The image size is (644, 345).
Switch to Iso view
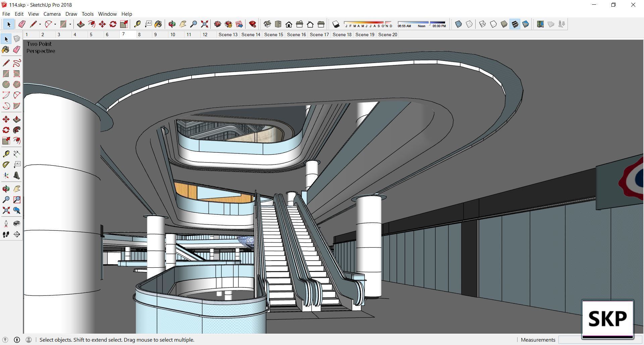[x=267, y=24]
